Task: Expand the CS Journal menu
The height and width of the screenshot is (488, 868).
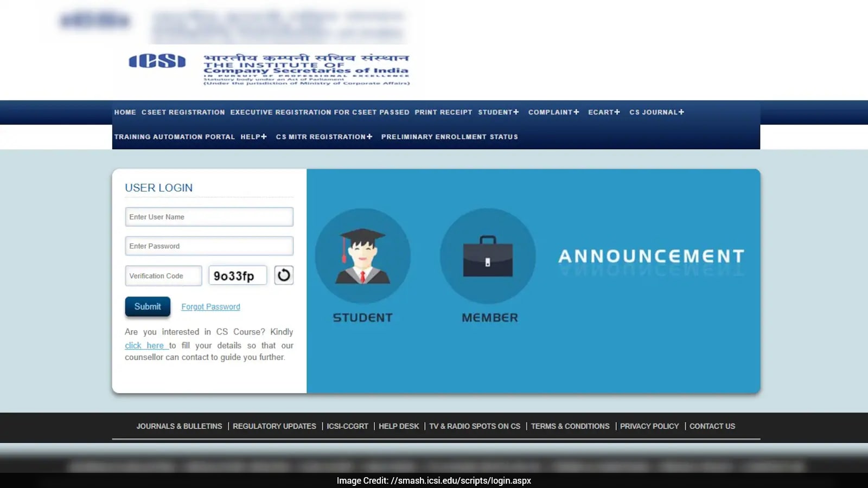Action: [x=656, y=112]
